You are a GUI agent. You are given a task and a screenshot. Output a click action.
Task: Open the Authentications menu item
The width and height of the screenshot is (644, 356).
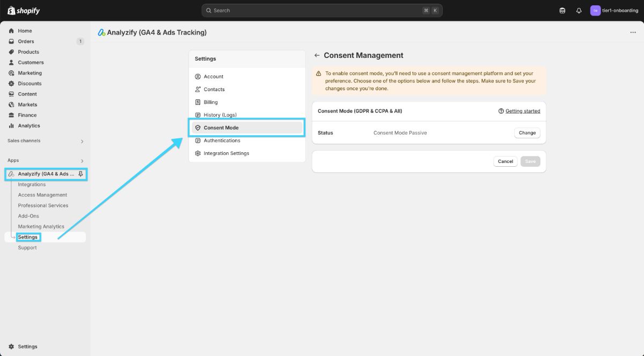pos(247,140)
